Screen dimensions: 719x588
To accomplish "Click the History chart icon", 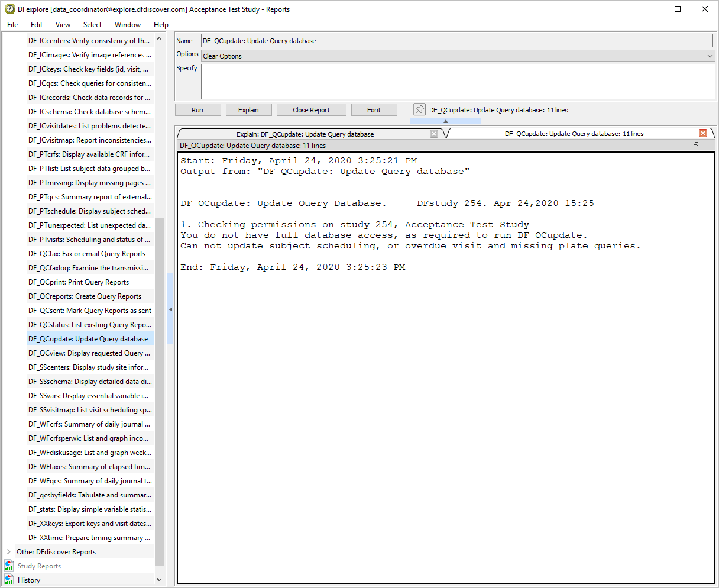I will [9, 580].
